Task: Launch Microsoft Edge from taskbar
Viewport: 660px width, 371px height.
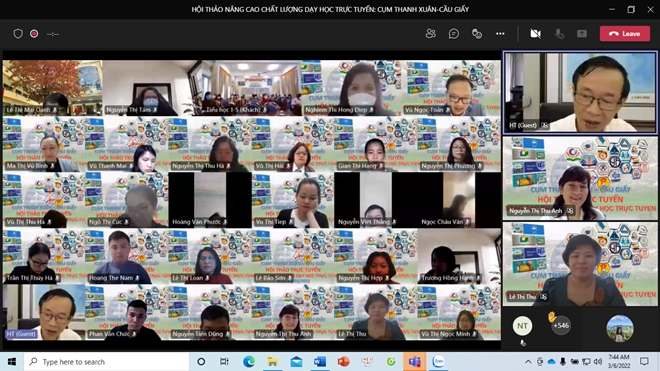Action: pyautogui.click(x=248, y=362)
